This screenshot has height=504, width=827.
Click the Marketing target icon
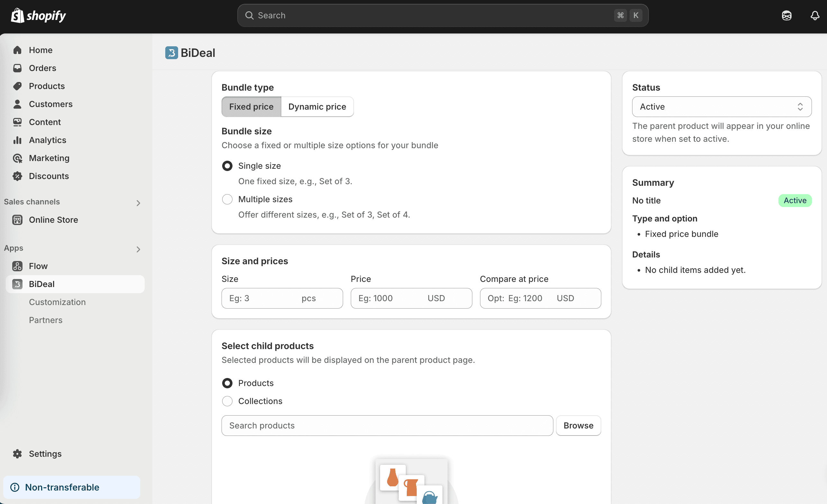click(17, 158)
